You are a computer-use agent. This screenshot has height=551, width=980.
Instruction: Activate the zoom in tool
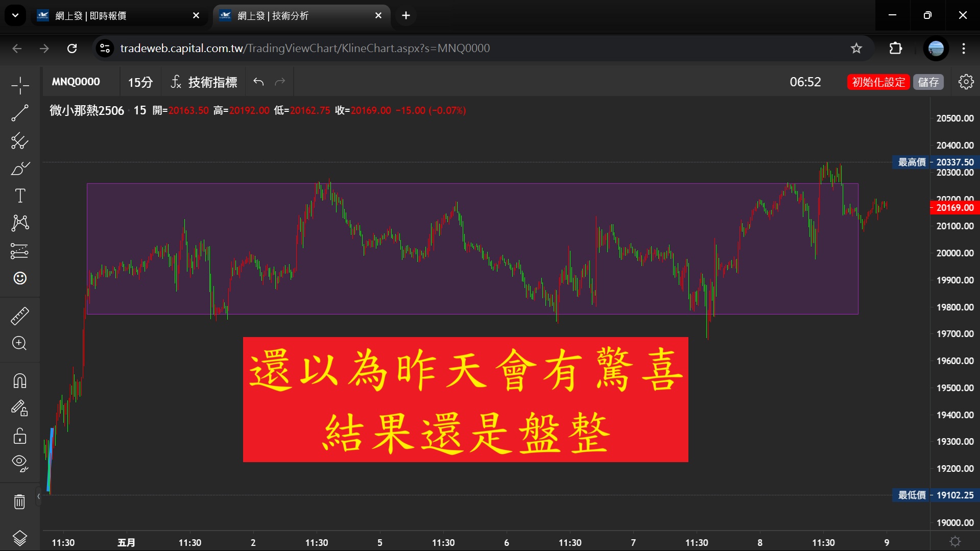[20, 343]
